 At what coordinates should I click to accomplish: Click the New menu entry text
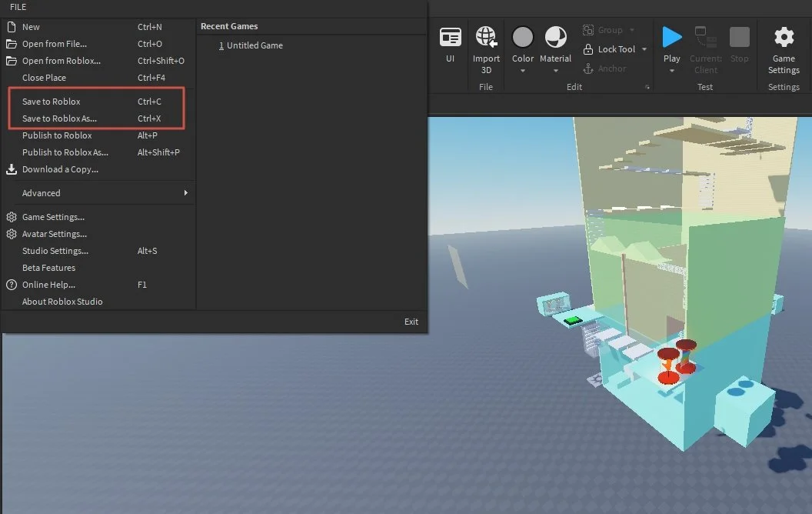click(x=31, y=27)
